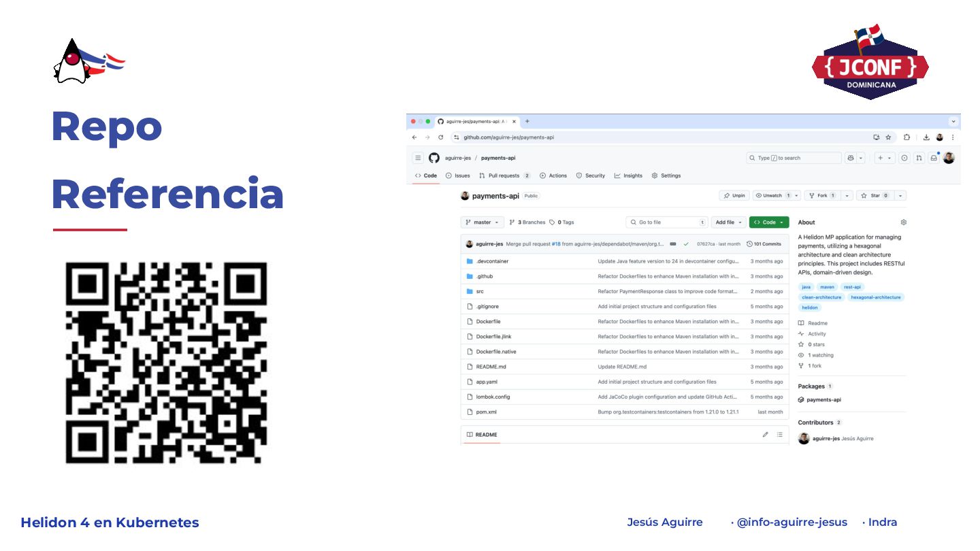Open pull request #18 link in commit message
Image resolution: width=980 pixels, height=551 pixels.
coord(556,244)
